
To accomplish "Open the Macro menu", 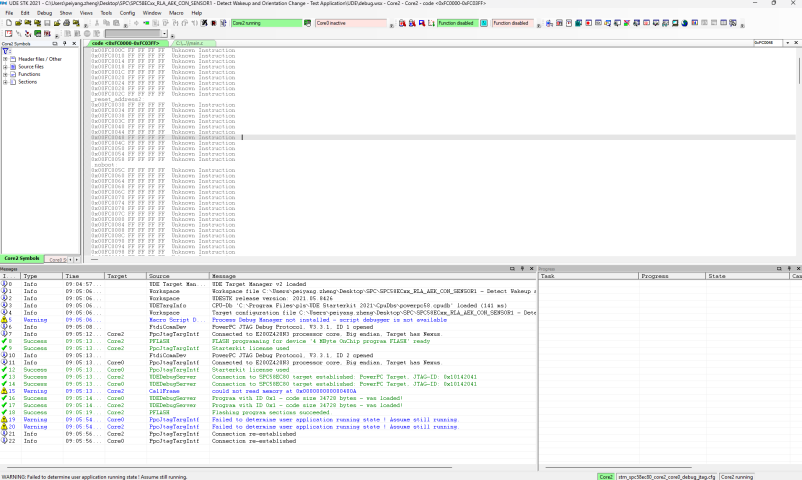I will 176,13.
